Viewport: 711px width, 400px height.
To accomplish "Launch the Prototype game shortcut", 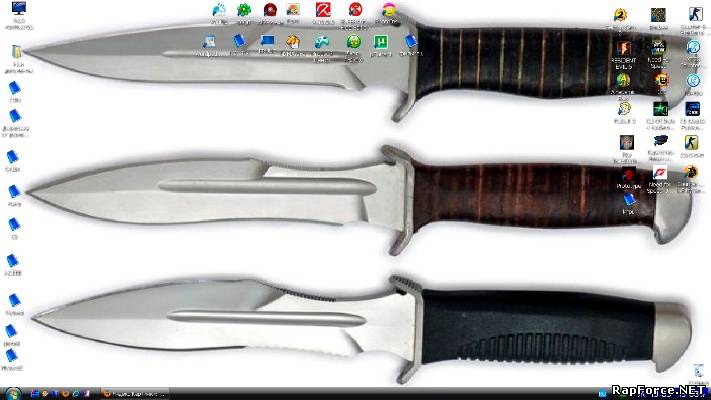I will pos(628,175).
